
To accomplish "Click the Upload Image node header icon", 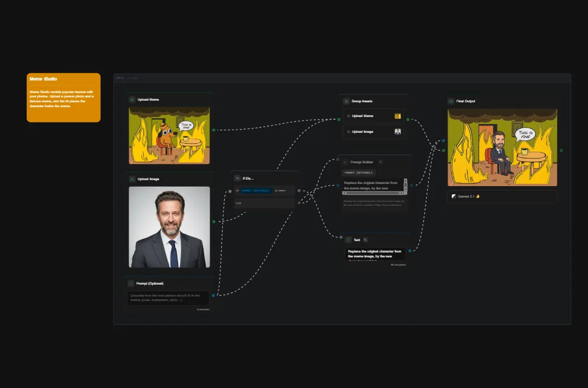I will tap(132, 178).
